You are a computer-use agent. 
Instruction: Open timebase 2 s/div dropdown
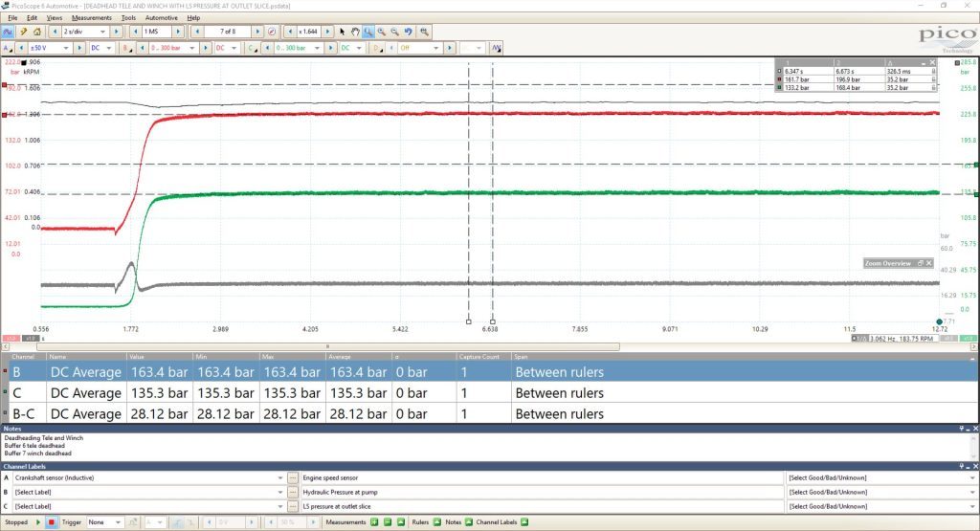103,32
